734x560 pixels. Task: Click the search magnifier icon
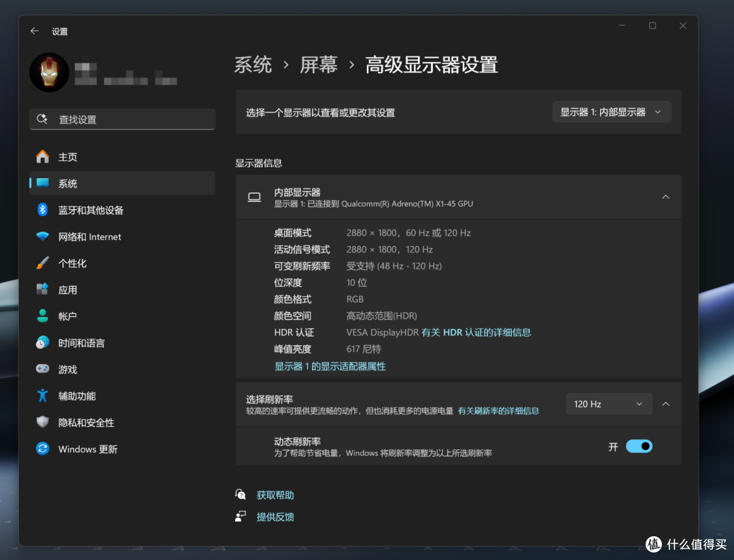[42, 119]
